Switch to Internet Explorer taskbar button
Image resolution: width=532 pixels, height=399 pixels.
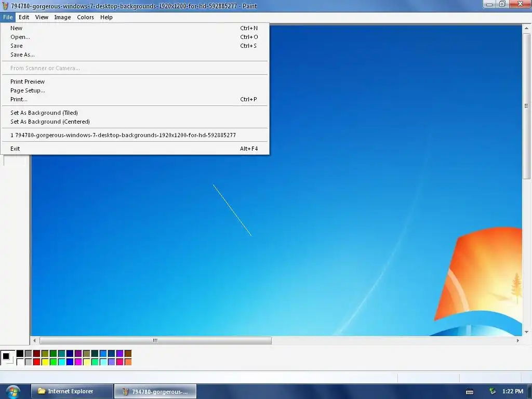(72, 391)
